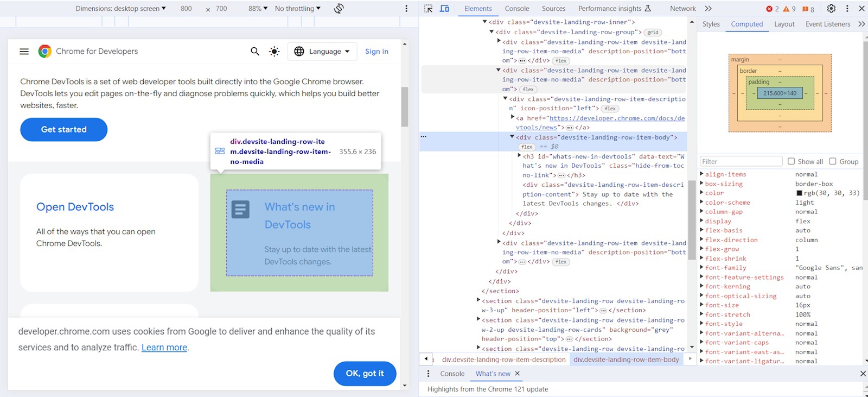Check the Group checkbox
This screenshot has width=868, height=397.
pos(833,161)
